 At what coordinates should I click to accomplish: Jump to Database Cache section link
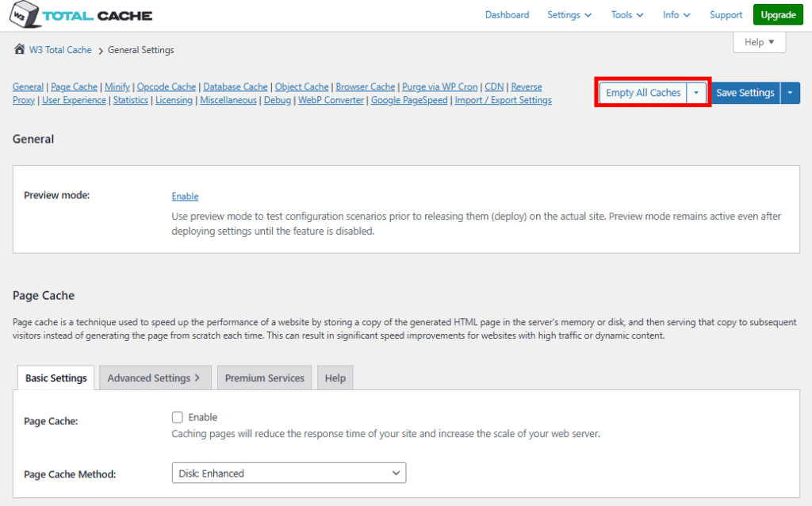click(235, 86)
